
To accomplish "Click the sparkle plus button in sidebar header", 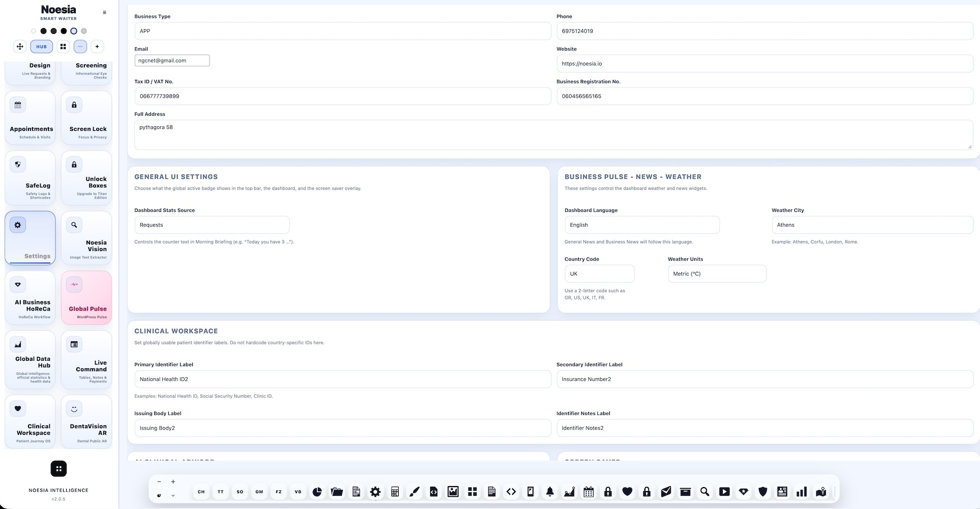I will tap(97, 46).
